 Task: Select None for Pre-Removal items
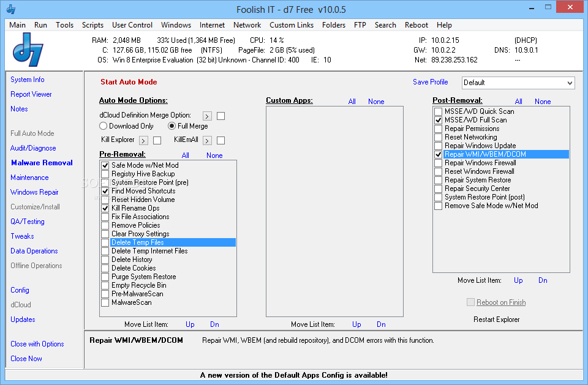click(214, 155)
